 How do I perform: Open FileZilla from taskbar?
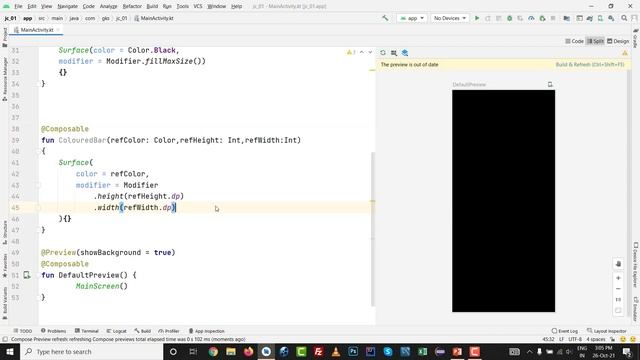[x=318, y=351]
